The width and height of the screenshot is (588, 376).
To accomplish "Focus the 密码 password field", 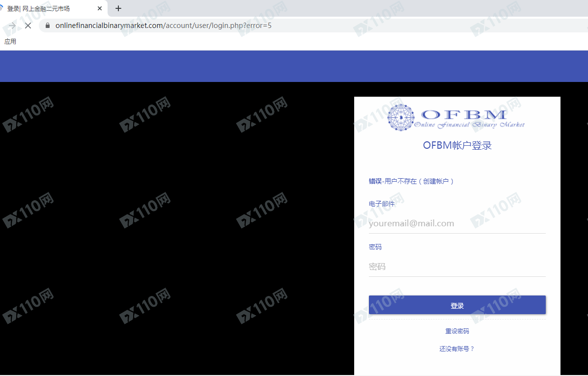I will (457, 267).
